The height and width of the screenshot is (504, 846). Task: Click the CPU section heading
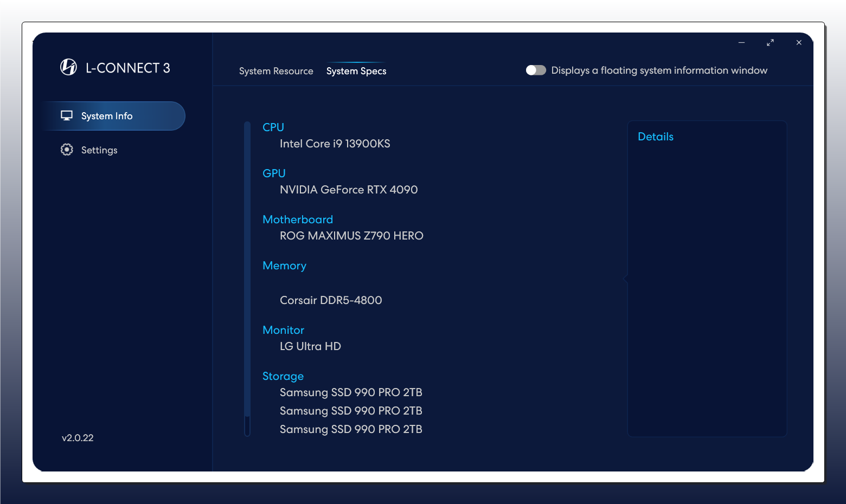273,127
